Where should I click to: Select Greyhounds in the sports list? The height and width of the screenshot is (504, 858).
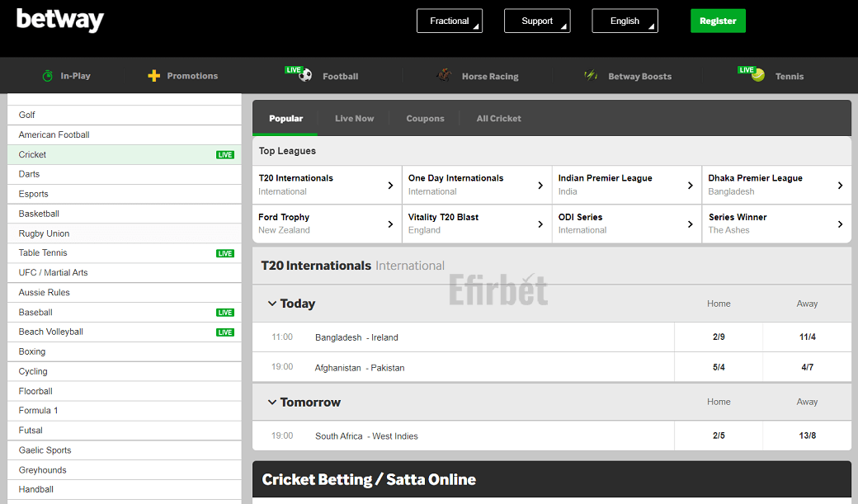coord(125,470)
